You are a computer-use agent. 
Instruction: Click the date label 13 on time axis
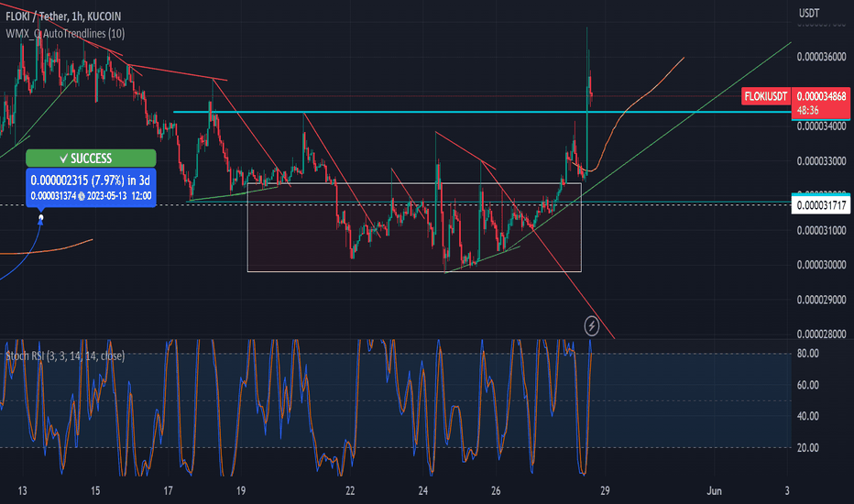pos(22,490)
